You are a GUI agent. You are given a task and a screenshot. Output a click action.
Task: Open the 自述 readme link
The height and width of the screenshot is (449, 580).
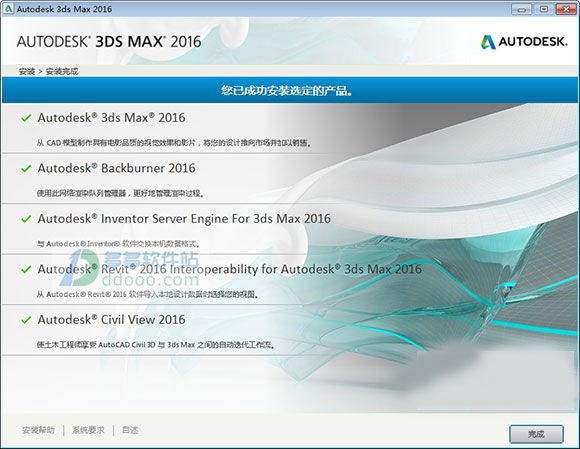pos(130,430)
